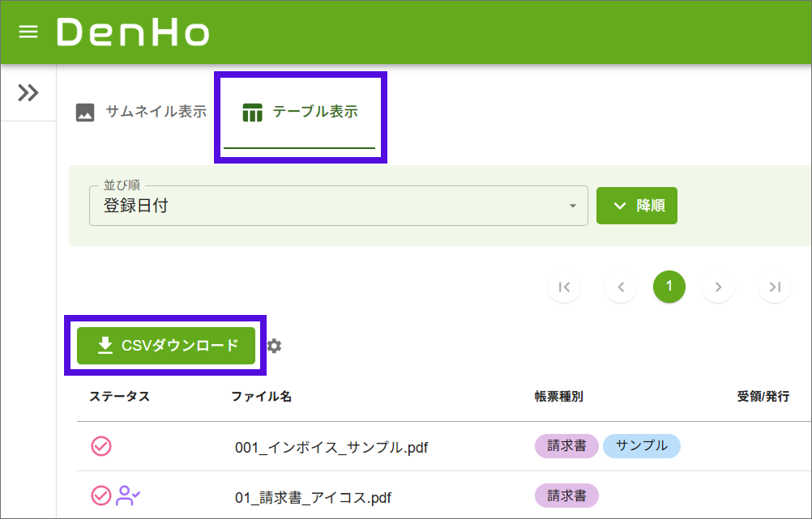Viewport: 812px width, 519px height.
Task: Toggle the 降順 sort order button
Action: click(636, 206)
